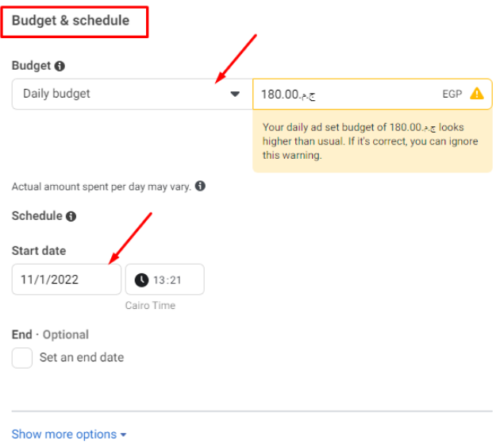Click the info icon beside Budget label
Image resolution: width=500 pixels, height=448 pixels.
[x=60, y=67]
